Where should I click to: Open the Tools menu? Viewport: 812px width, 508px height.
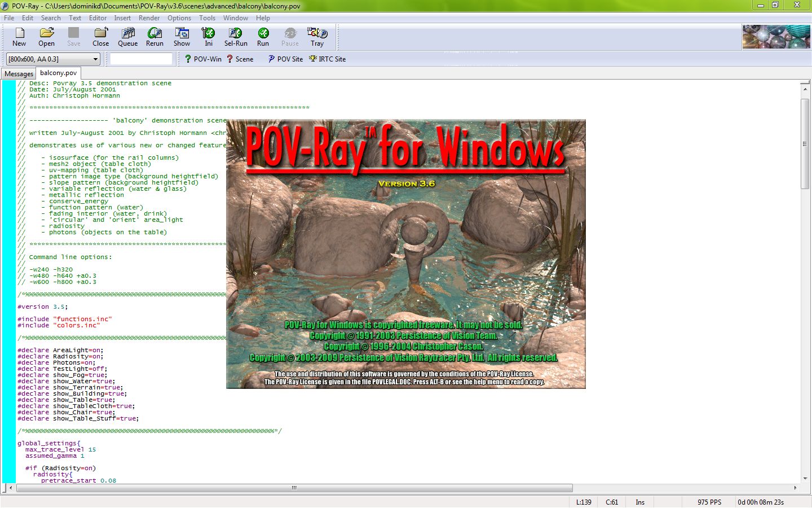(207, 18)
